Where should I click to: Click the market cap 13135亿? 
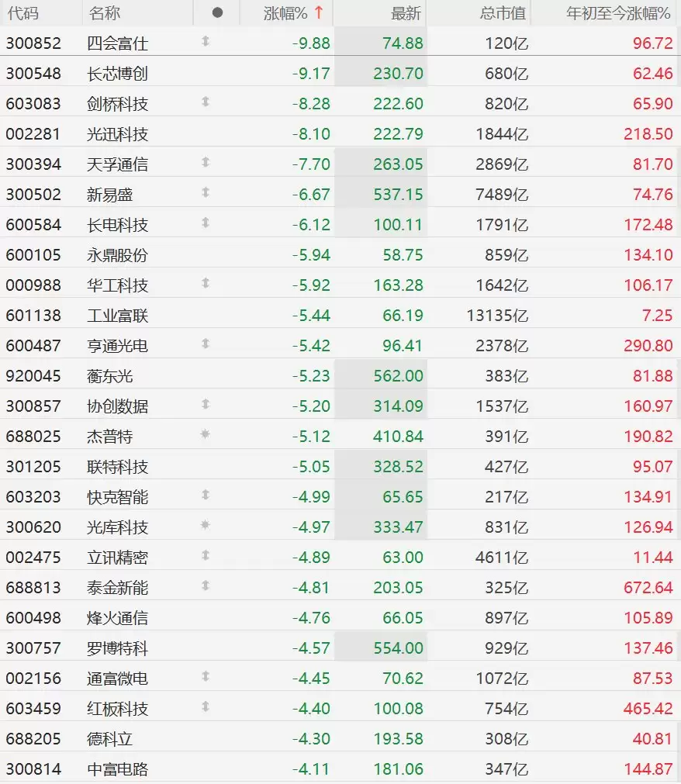click(497, 316)
